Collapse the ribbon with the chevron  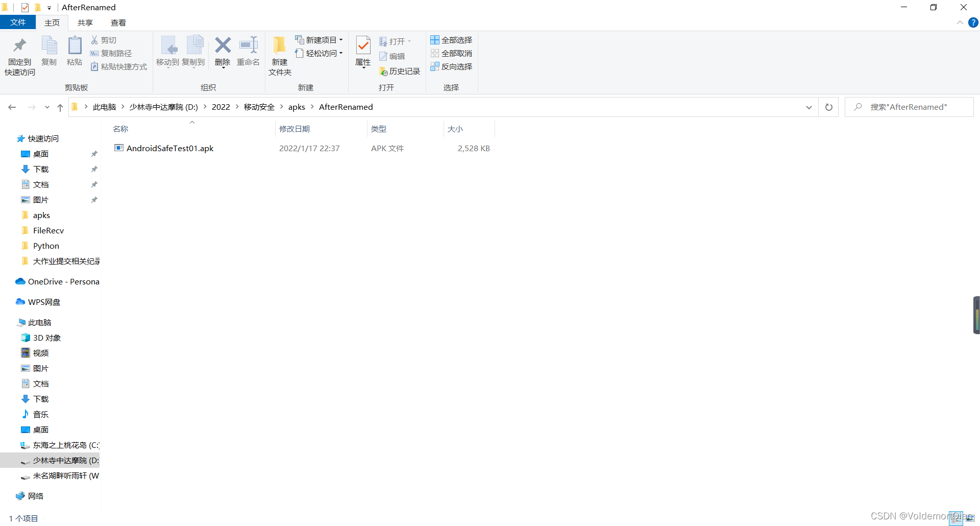(x=960, y=22)
